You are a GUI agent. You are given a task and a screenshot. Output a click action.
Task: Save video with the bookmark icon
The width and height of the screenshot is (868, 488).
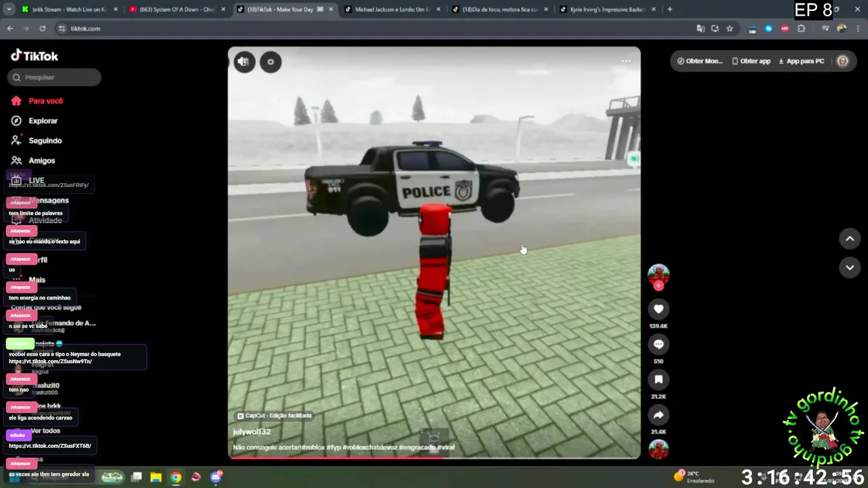click(x=658, y=380)
